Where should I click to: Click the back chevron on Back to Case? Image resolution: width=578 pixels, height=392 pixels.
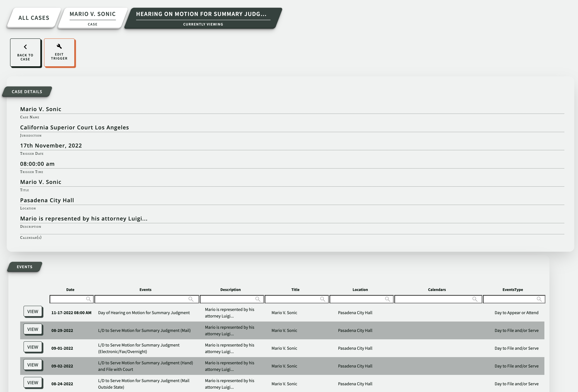click(x=25, y=47)
